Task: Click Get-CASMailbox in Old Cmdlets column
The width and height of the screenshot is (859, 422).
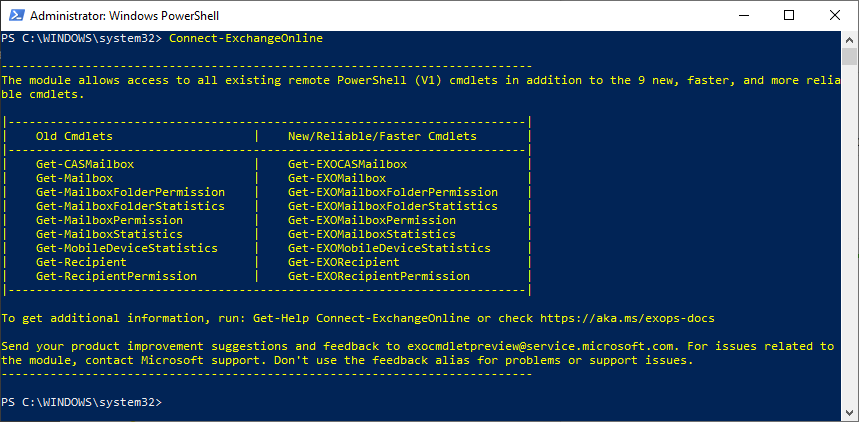Action: (85, 164)
